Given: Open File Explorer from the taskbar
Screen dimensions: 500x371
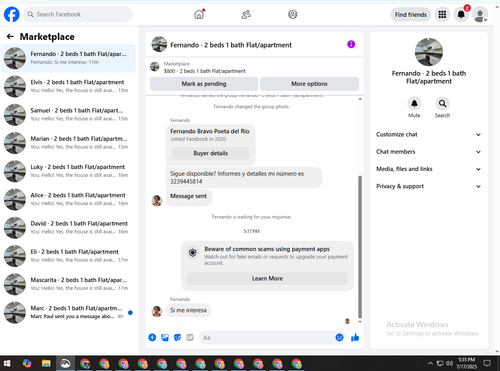Looking at the screenshot, I should (x=46, y=363).
